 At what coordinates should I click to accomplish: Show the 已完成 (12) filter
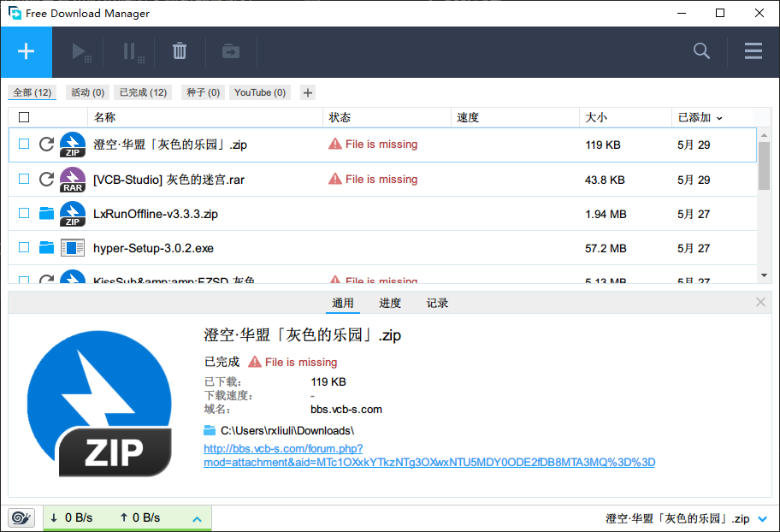pos(144,92)
